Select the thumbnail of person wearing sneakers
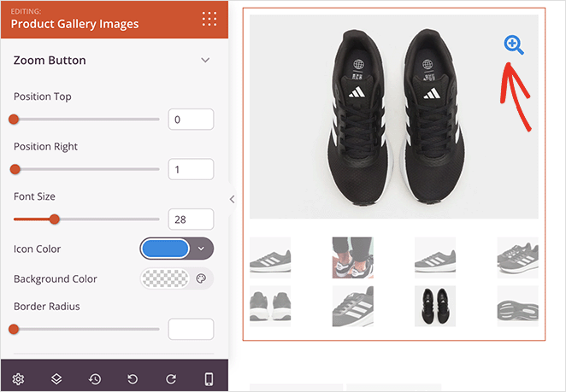The height and width of the screenshot is (392, 566). coord(352,257)
